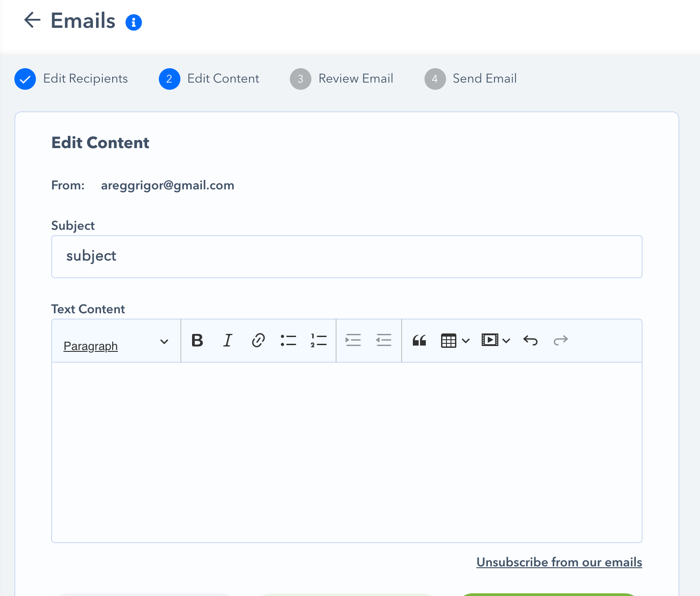Click the Edit Content heading
The height and width of the screenshot is (596, 700).
(101, 143)
